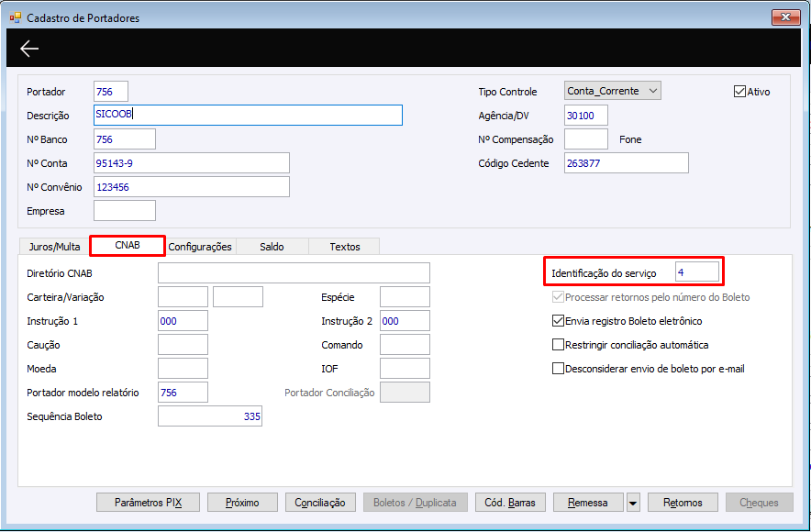Click the back arrow icon
The width and height of the screenshot is (811, 532).
[29, 49]
